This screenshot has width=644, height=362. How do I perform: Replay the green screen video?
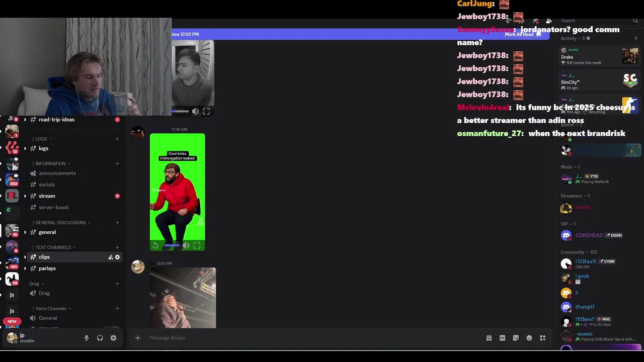(x=155, y=245)
